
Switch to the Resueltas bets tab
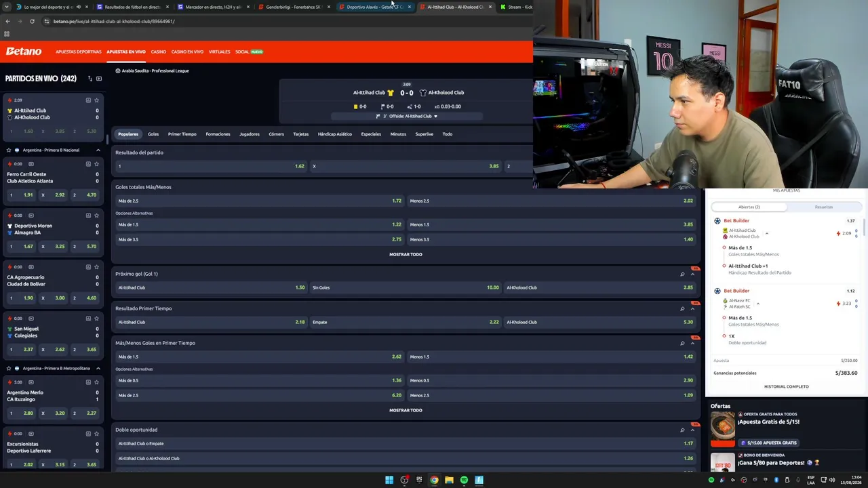823,207
